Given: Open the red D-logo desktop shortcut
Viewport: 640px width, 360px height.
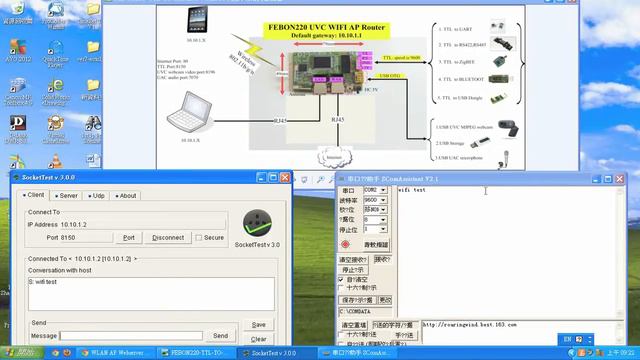Looking at the screenshot, I should pos(18,129).
